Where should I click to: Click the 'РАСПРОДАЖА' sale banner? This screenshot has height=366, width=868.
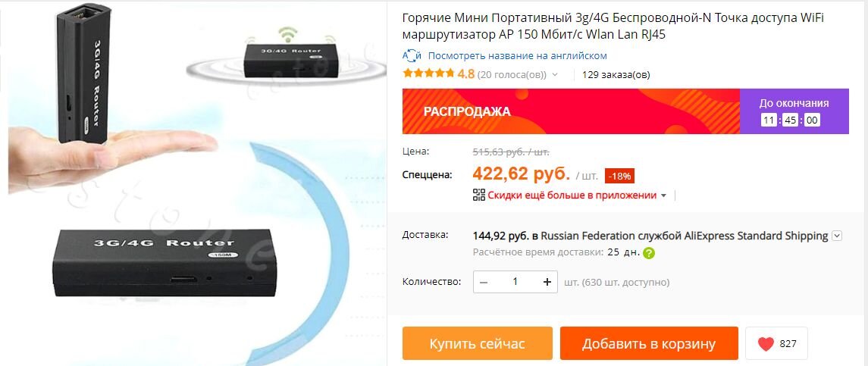pos(571,111)
